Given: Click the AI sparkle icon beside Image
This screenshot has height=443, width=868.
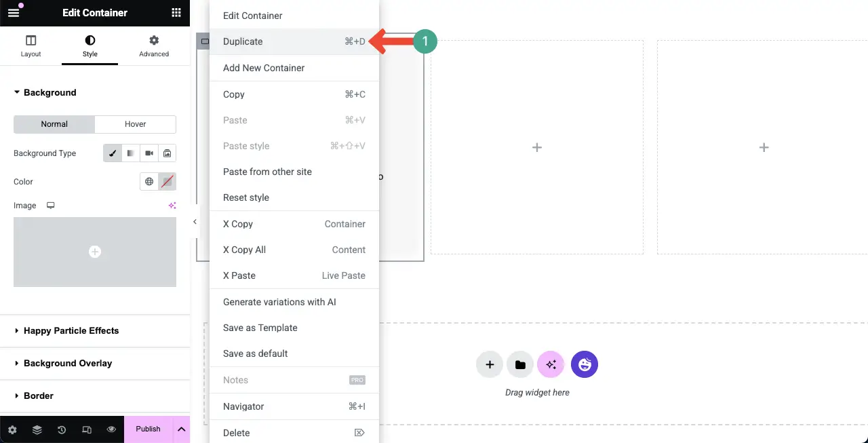Looking at the screenshot, I should pos(172,206).
